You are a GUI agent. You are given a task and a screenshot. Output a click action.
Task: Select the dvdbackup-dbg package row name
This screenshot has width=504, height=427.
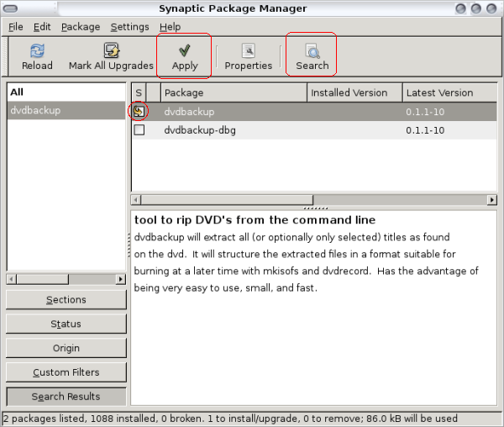pos(200,130)
